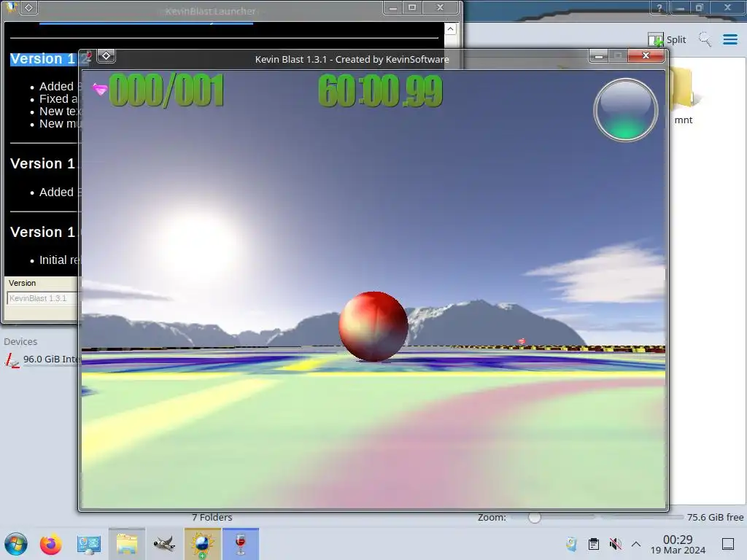Click the gem counter 000/001
The image size is (747, 560).
click(166, 90)
